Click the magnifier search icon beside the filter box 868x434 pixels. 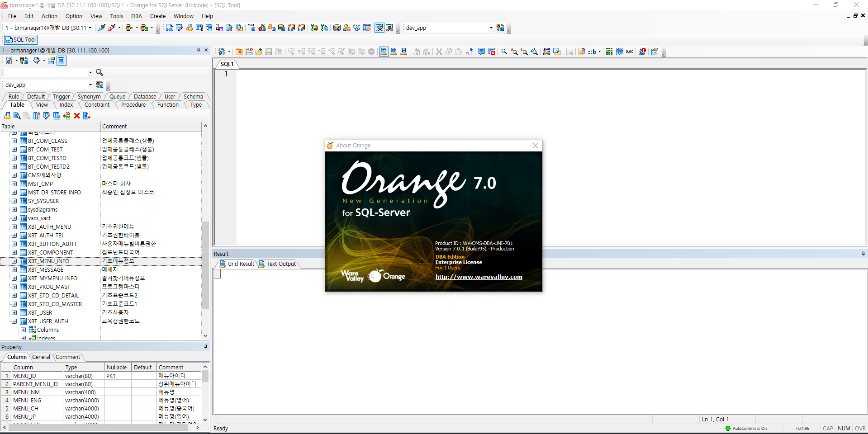coord(100,72)
